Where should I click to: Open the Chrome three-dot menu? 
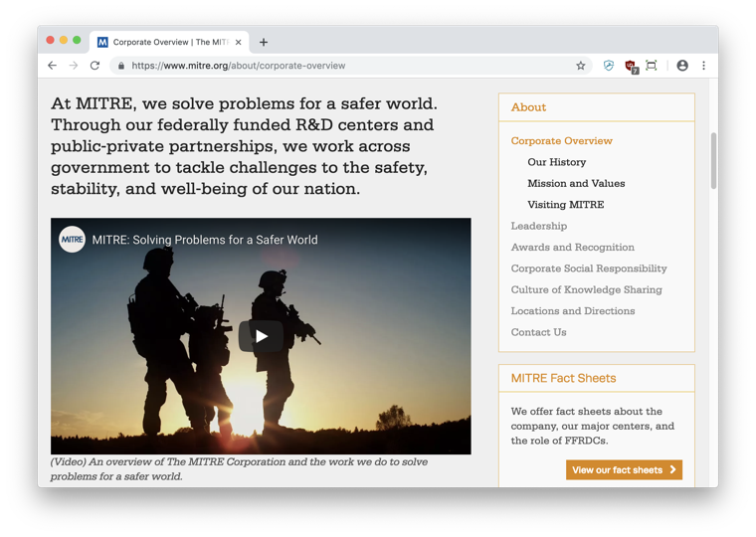coord(703,66)
